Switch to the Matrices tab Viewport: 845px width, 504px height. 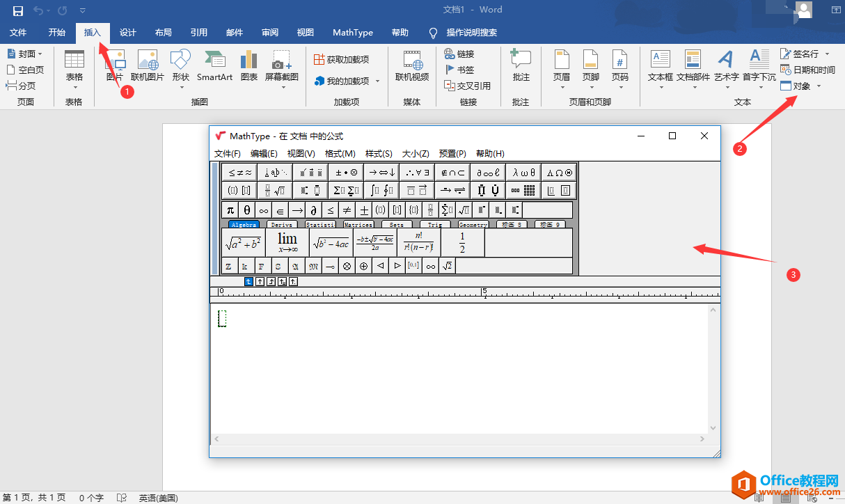click(x=358, y=225)
